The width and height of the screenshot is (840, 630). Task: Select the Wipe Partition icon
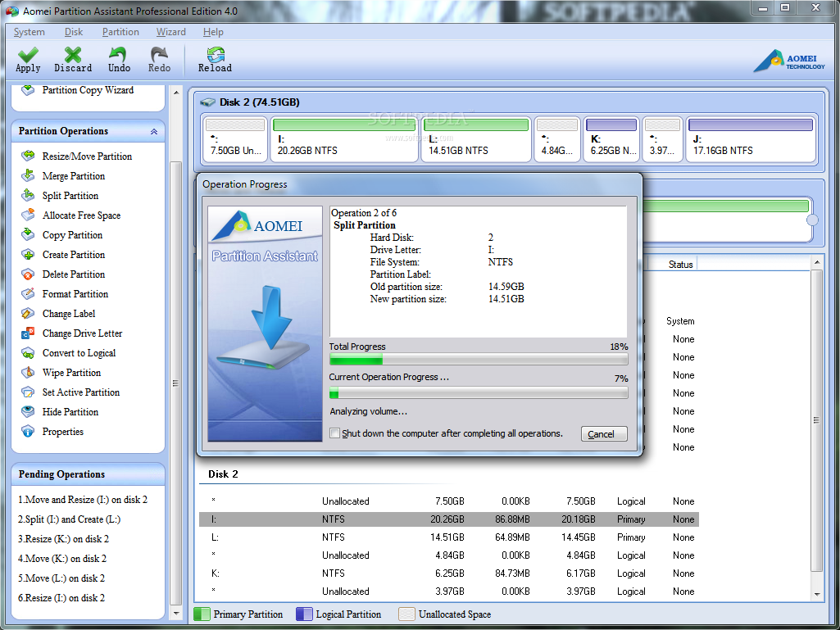point(29,373)
